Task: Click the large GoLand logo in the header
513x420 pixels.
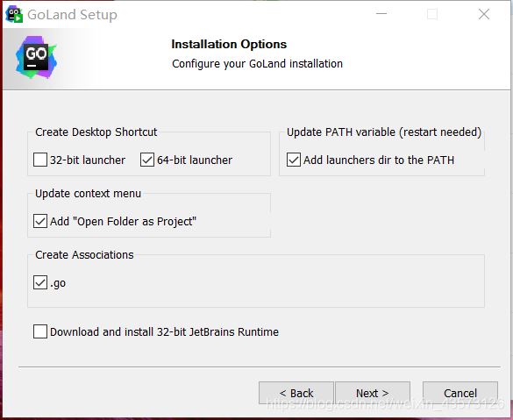Action: coord(36,57)
